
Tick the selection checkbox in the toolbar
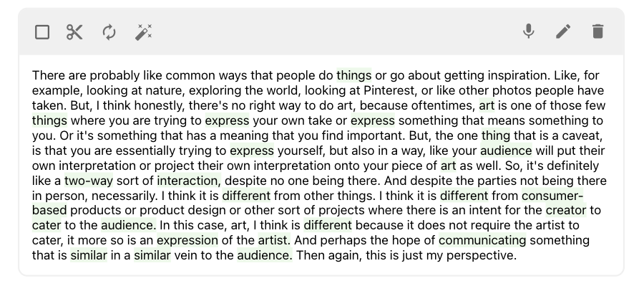point(42,32)
